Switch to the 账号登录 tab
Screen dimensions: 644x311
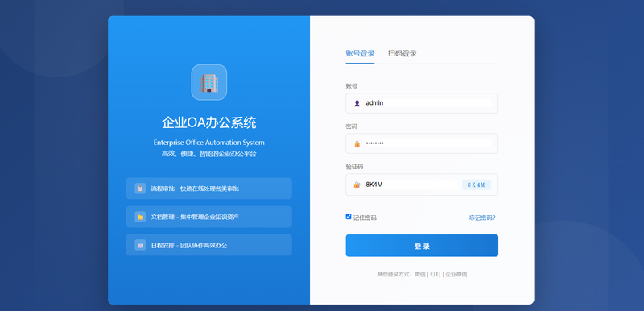click(360, 53)
